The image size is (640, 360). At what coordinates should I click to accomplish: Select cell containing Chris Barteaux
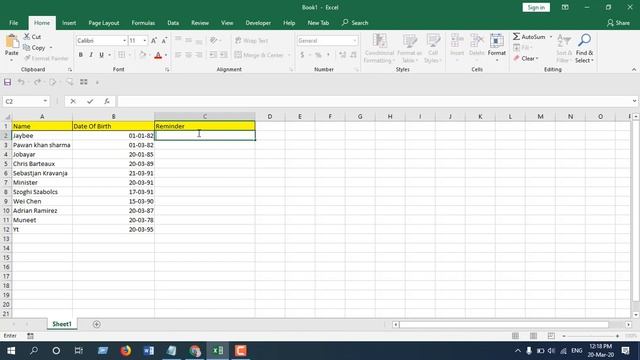(x=42, y=164)
